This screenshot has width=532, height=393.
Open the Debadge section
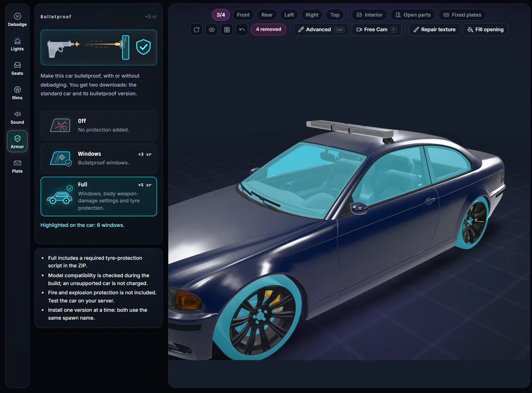17,20
